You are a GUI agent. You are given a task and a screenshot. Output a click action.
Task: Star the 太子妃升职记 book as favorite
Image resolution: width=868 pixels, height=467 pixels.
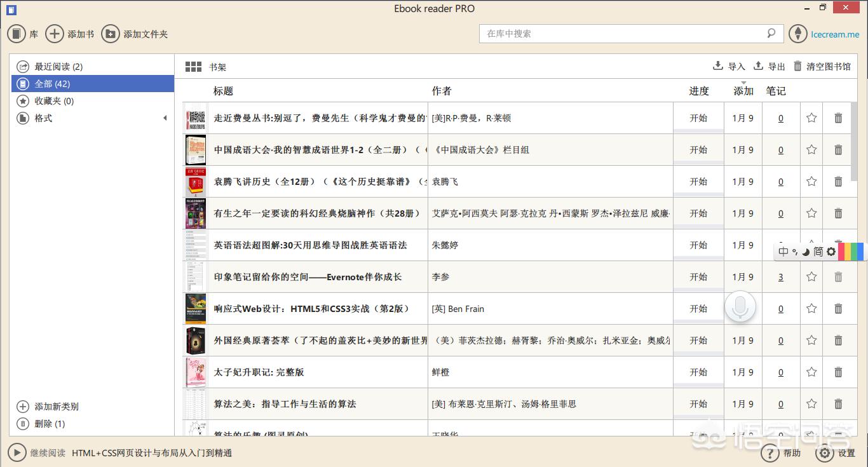coord(811,372)
